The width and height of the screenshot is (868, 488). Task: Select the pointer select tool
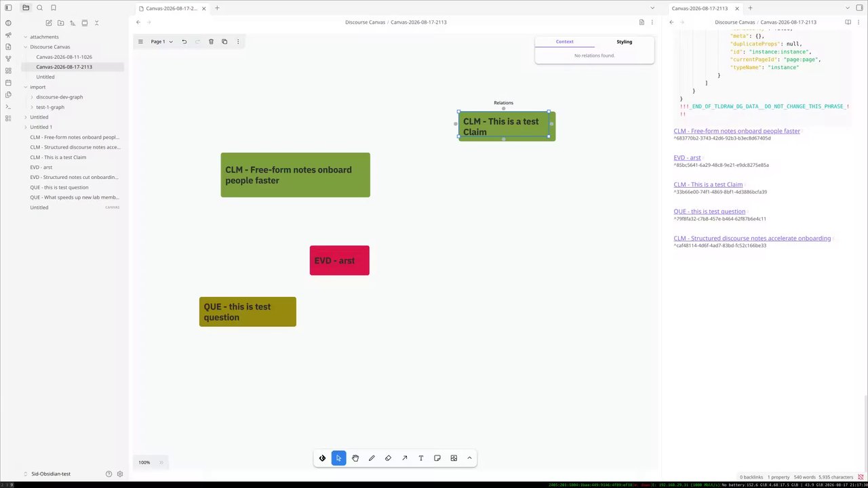click(x=338, y=458)
